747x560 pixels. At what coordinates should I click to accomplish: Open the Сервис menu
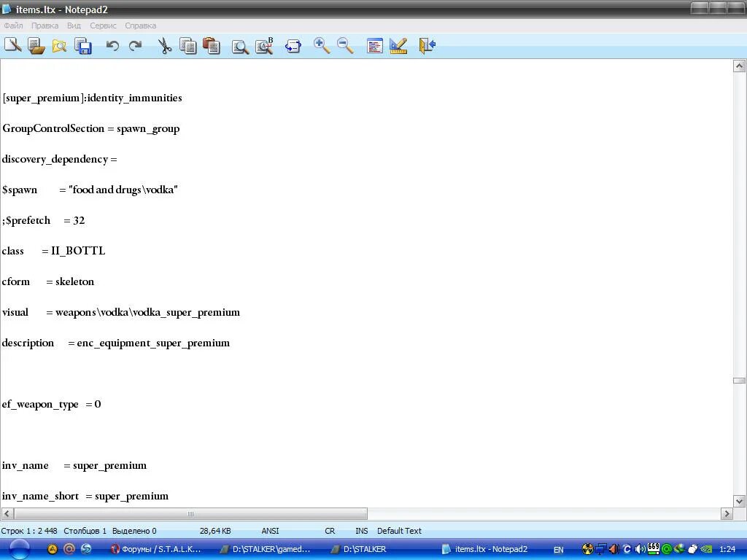pos(103,26)
